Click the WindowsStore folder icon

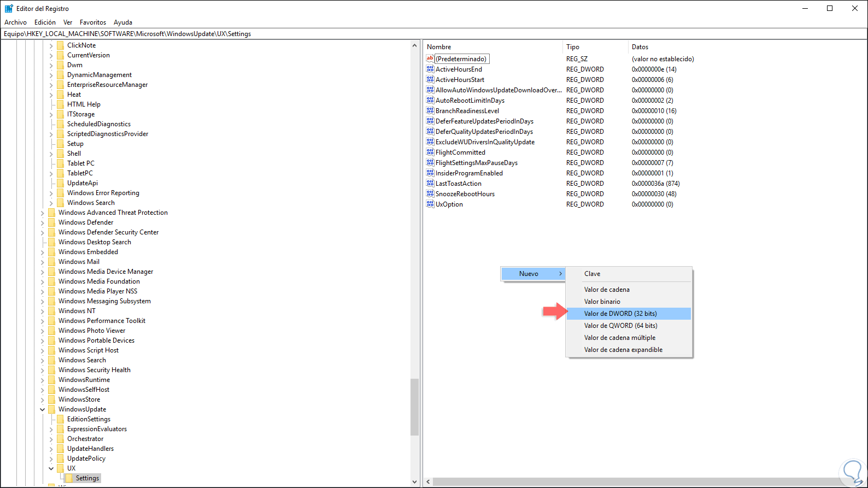click(x=52, y=399)
